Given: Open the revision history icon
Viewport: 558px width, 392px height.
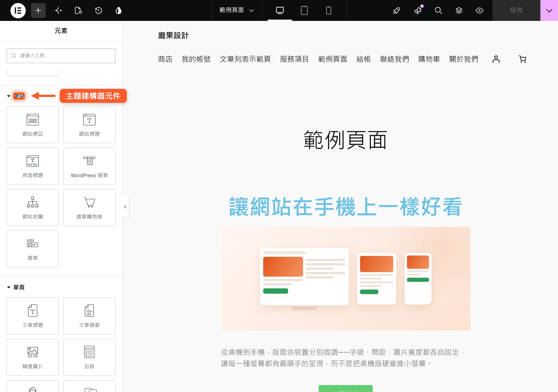Looking at the screenshot, I should (x=99, y=10).
